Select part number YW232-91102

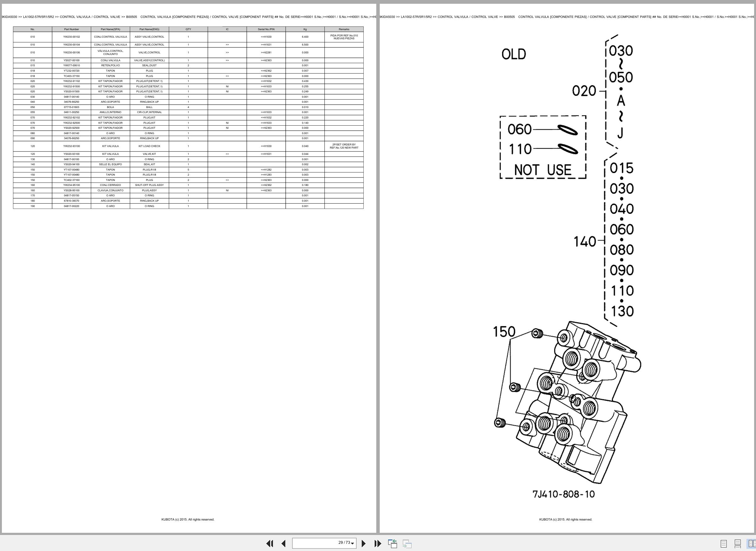click(x=71, y=81)
